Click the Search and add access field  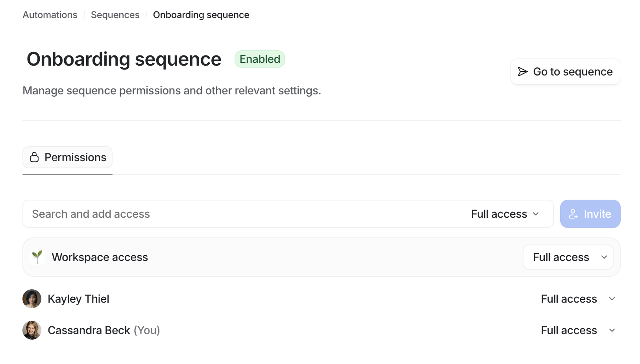(225, 214)
